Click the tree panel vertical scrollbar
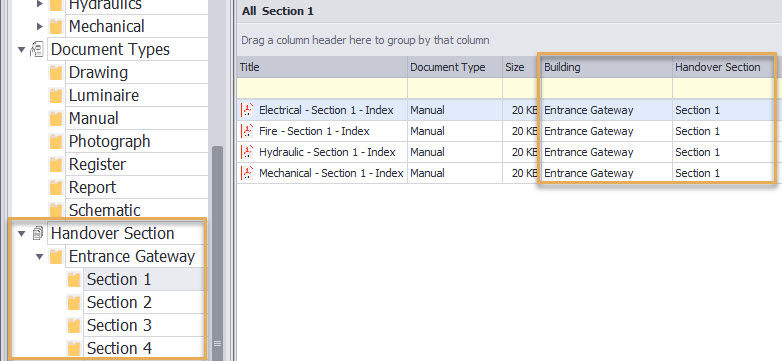 click(x=217, y=252)
